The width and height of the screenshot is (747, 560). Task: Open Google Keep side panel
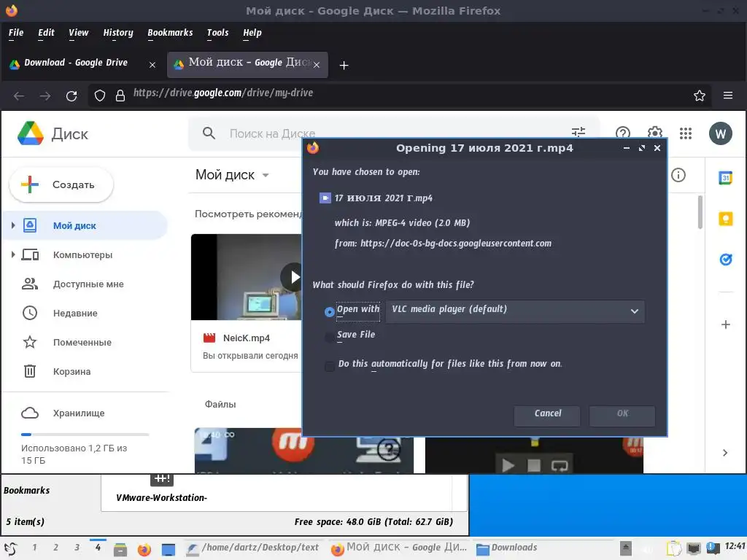[x=725, y=219]
